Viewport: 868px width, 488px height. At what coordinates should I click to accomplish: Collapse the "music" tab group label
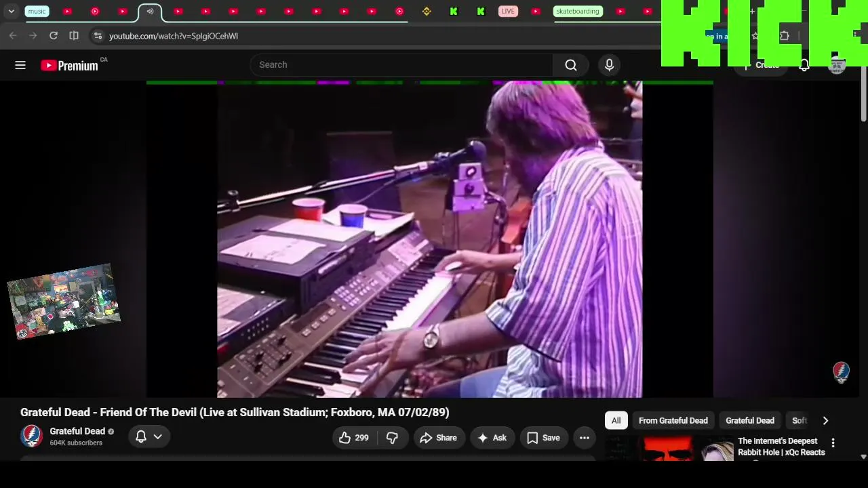click(x=37, y=12)
